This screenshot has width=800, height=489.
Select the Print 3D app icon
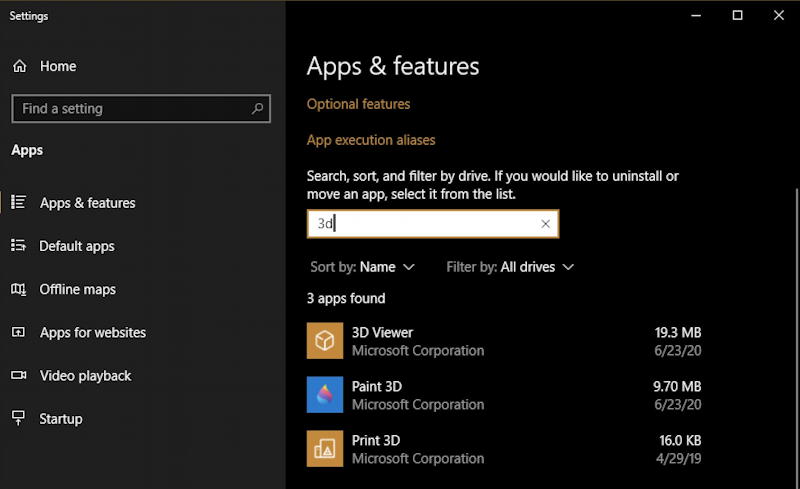[x=324, y=449]
